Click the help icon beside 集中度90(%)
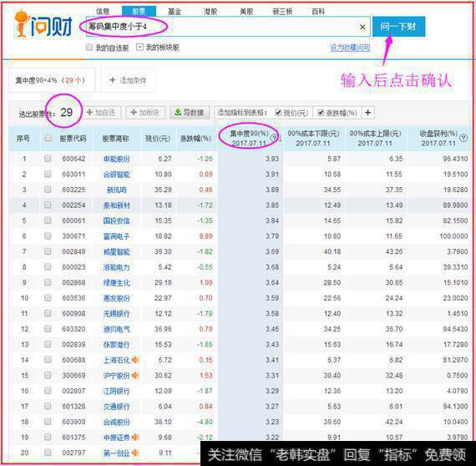This screenshot has width=476, height=466. (274, 138)
